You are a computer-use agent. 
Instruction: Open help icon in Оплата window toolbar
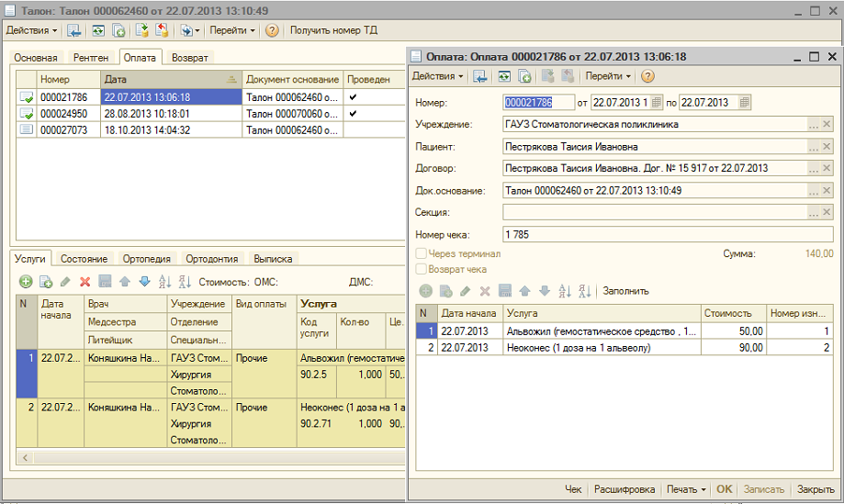point(647,76)
